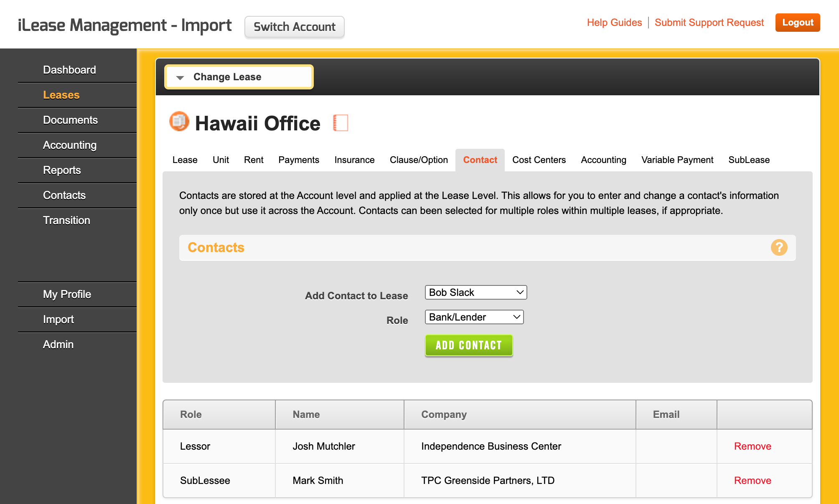Select the Contact tab
The height and width of the screenshot is (504, 839).
pyautogui.click(x=480, y=160)
